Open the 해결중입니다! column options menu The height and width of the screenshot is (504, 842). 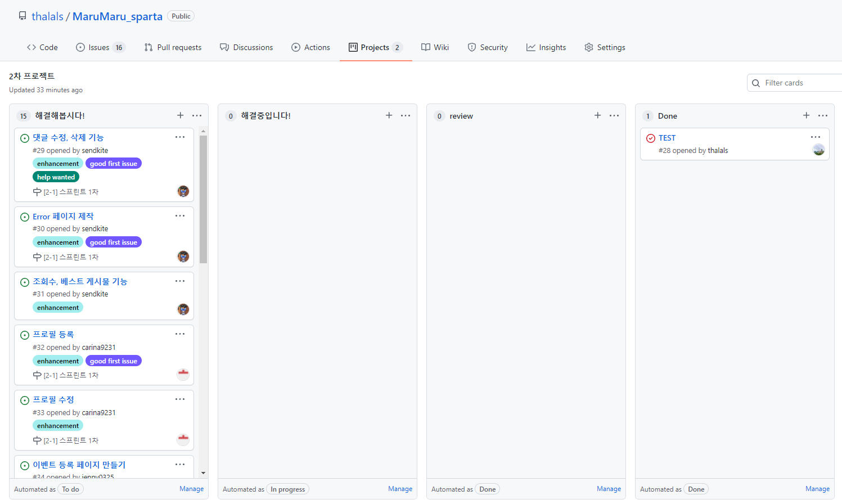[x=406, y=115]
